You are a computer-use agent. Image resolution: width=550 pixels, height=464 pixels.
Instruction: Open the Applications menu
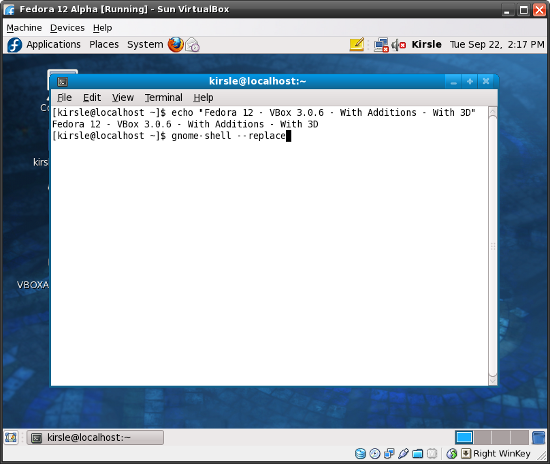tap(53, 45)
